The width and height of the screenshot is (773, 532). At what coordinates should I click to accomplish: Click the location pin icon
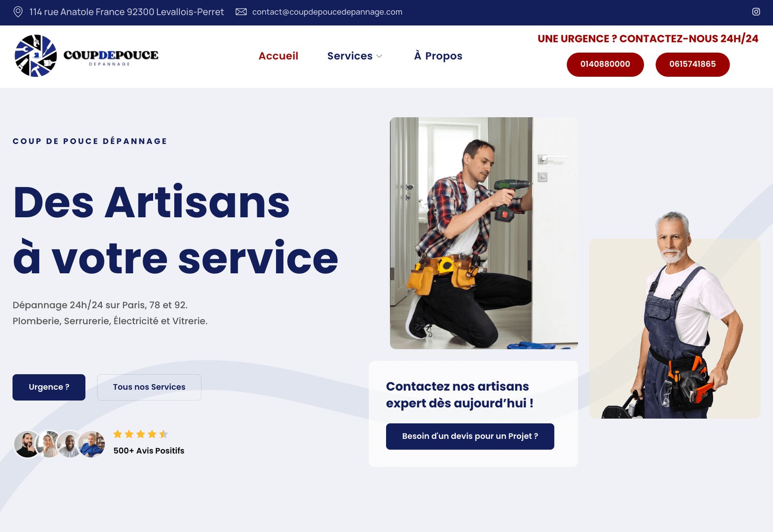coord(18,12)
